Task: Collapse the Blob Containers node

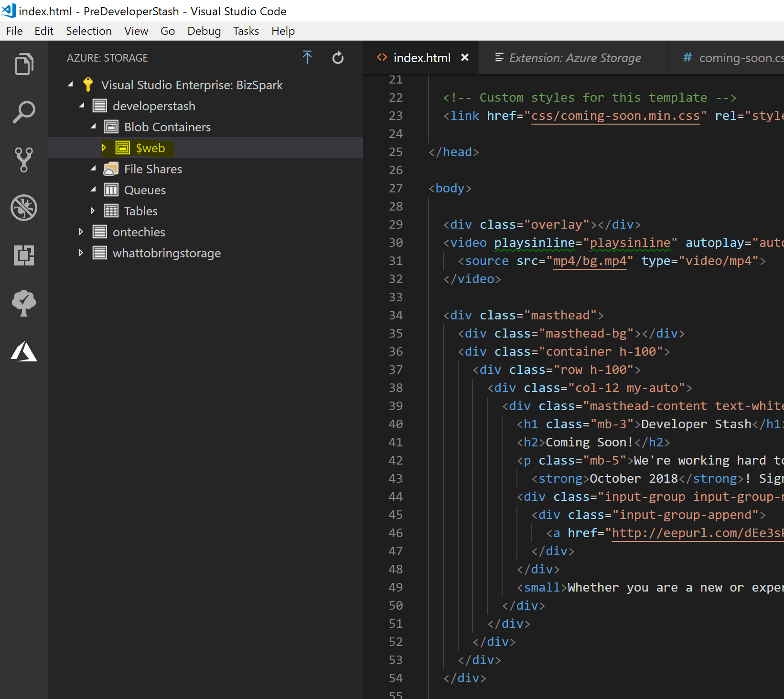Action: click(93, 127)
